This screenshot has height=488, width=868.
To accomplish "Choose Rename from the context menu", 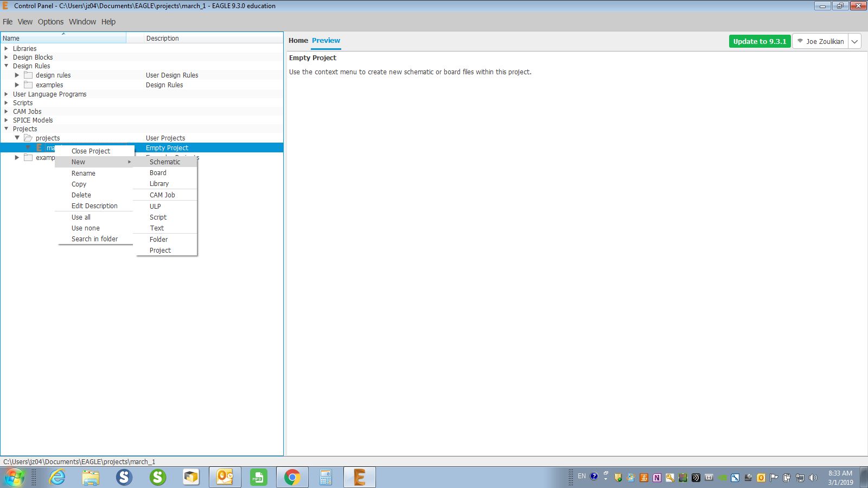I will [95, 174].
